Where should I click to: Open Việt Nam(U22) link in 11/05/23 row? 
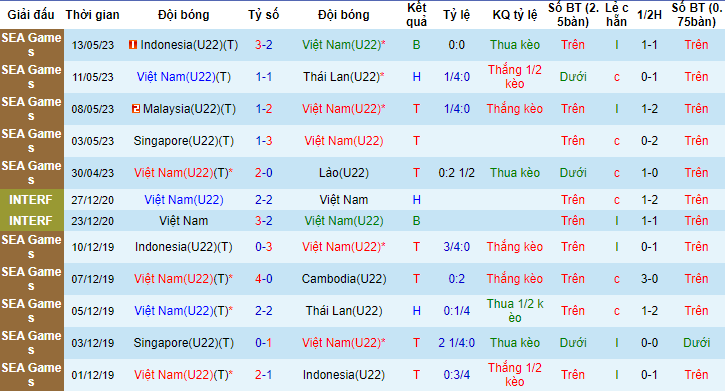click(x=184, y=77)
